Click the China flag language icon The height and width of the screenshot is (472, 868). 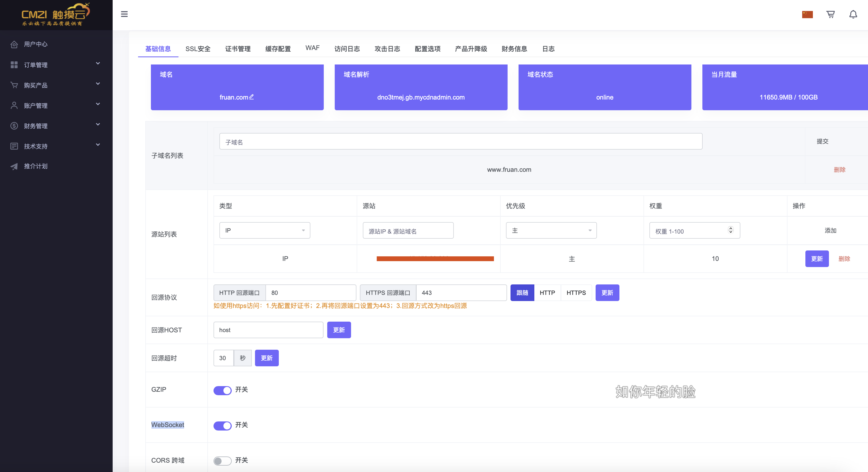click(807, 14)
